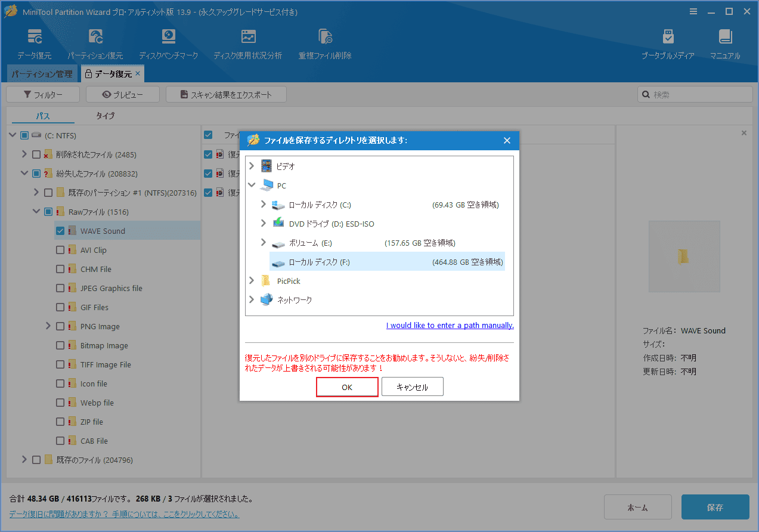This screenshot has width=759, height=532.
Task: Open the hamburger menu in title bar
Action: pos(693,11)
